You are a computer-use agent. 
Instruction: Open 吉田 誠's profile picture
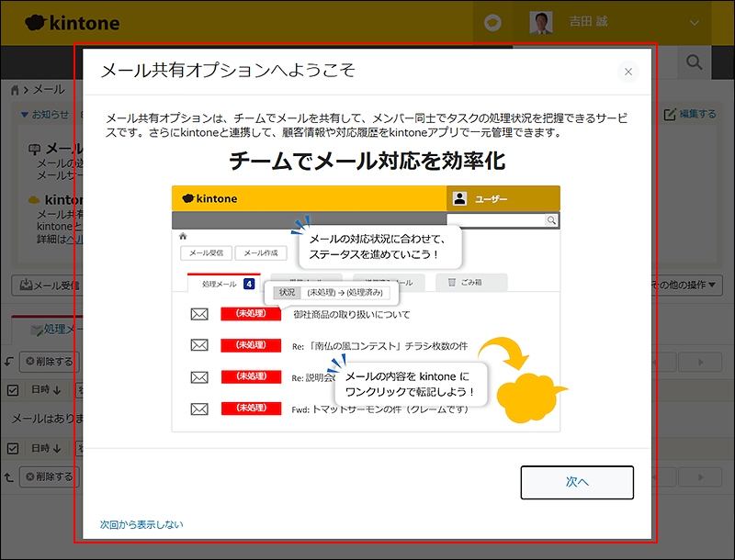pyautogui.click(x=541, y=22)
